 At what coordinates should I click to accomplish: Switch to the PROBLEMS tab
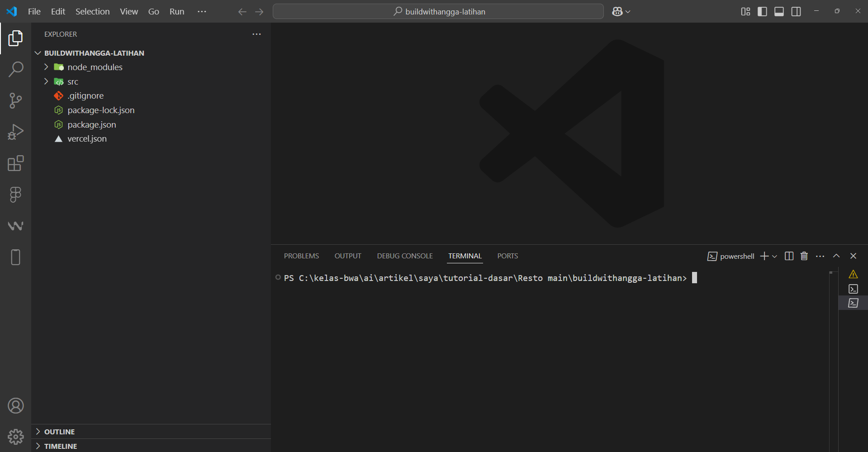(x=301, y=256)
